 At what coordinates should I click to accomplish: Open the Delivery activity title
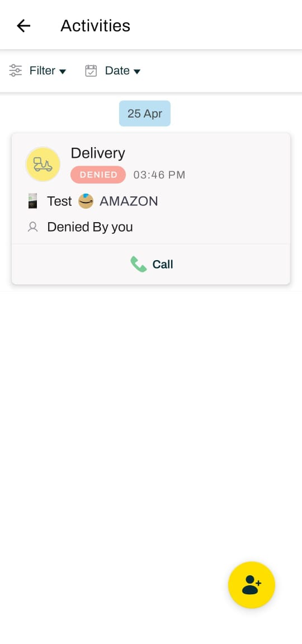[x=98, y=153]
